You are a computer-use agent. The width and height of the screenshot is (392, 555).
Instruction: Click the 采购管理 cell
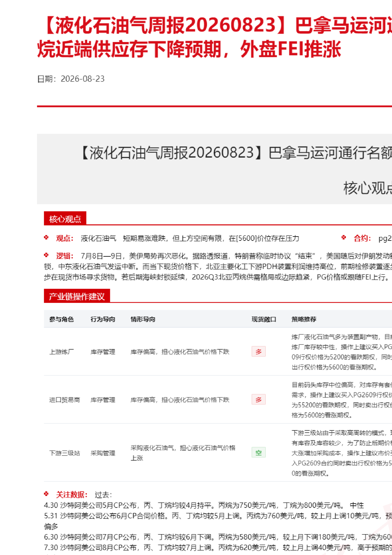(x=103, y=453)
